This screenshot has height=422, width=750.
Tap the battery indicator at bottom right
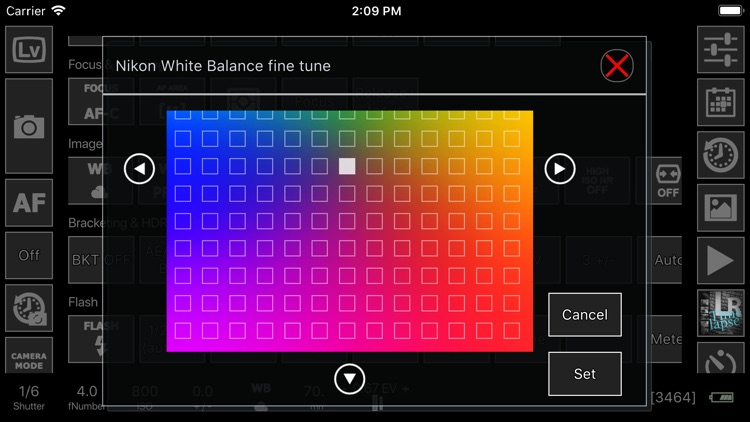tap(721, 397)
